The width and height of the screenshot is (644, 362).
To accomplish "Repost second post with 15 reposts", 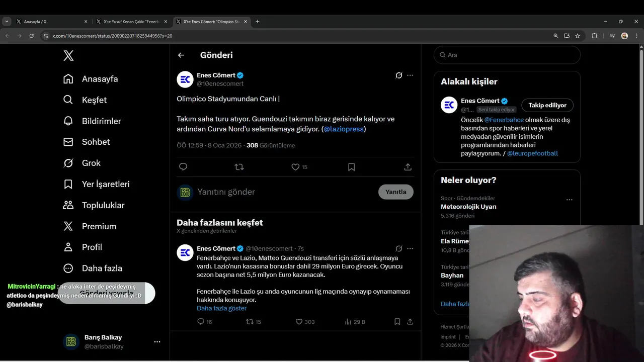I will [x=253, y=322].
